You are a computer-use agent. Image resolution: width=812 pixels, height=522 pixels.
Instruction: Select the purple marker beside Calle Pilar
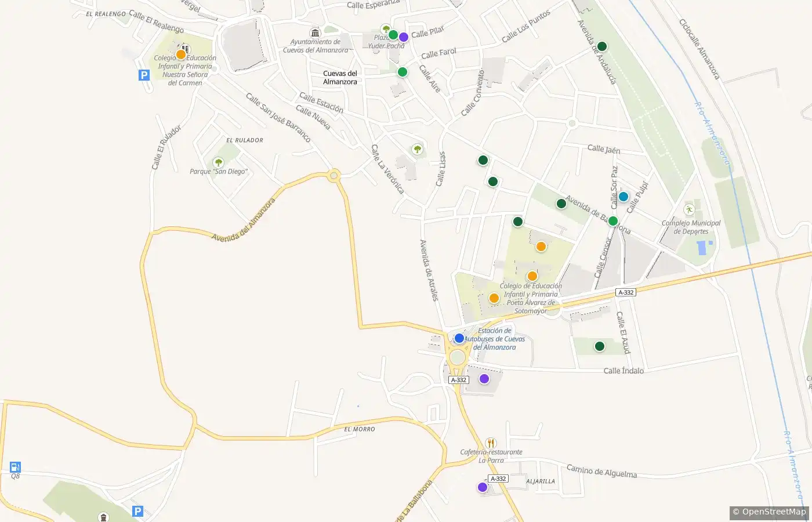404,37
